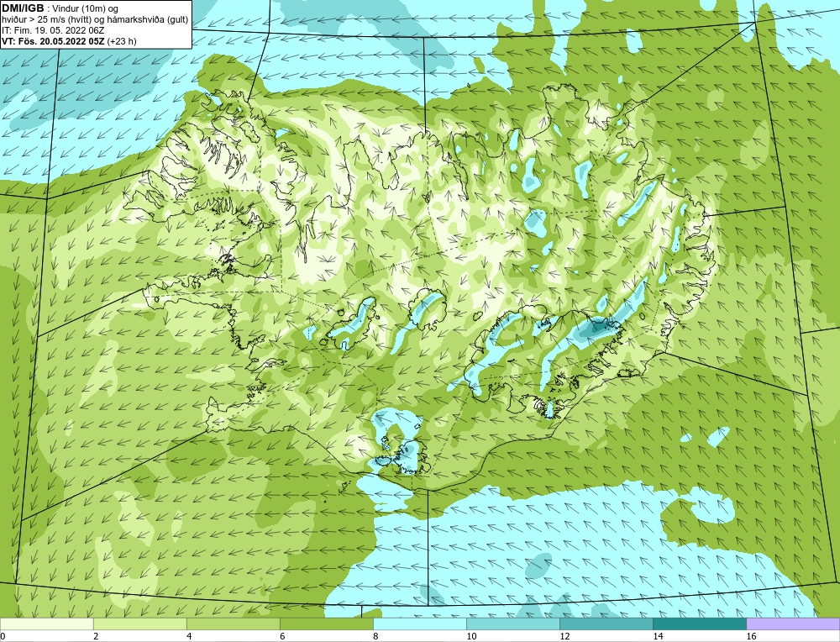Click the 14–16 m/s dark teal legend swatch
This screenshot has height=642, width=840.
click(x=700, y=624)
